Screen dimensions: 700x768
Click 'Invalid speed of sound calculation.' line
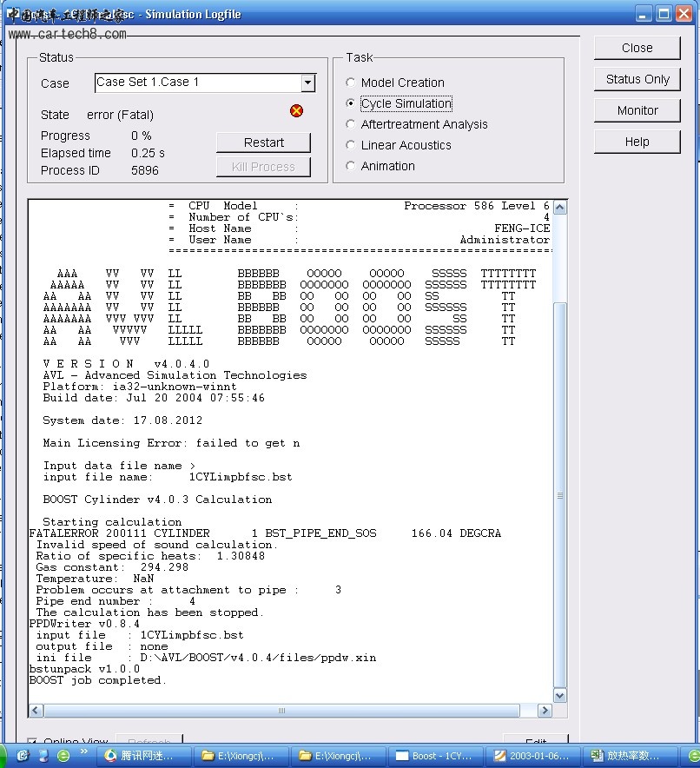(156, 545)
